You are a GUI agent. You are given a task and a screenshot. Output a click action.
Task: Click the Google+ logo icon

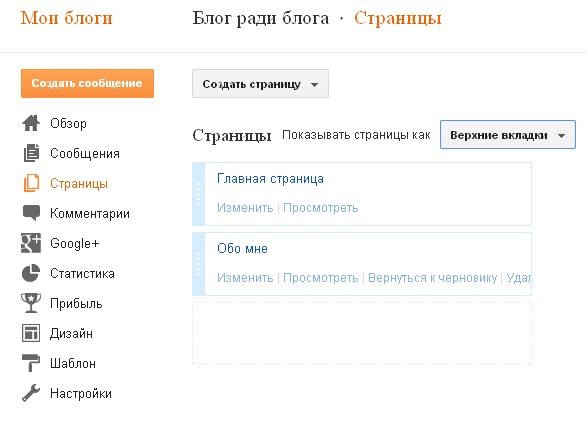31,243
